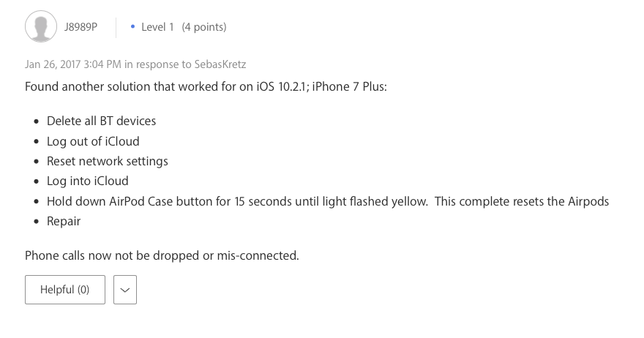Click the This complete resets the Airpods sentence

pyautogui.click(x=522, y=201)
